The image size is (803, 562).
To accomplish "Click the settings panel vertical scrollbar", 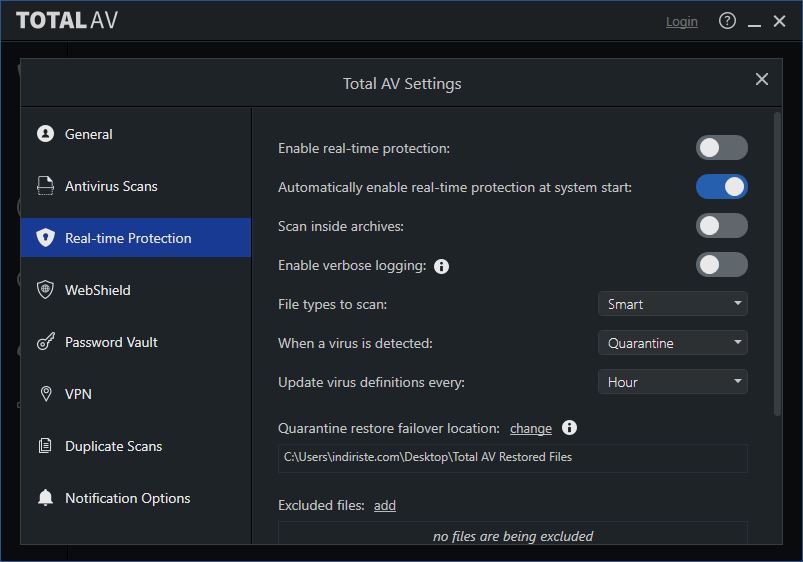I will click(777, 264).
